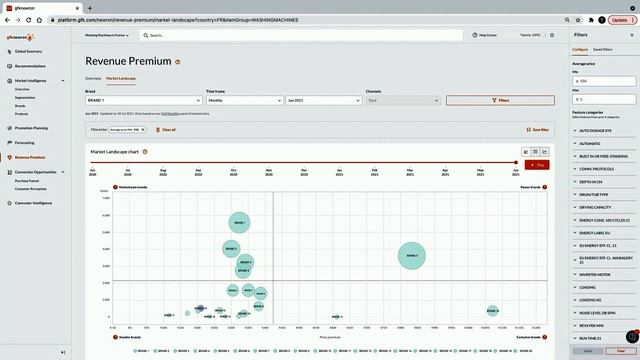640x360 pixels.
Task: Select the Market Landscape tab
Action: tap(121, 78)
